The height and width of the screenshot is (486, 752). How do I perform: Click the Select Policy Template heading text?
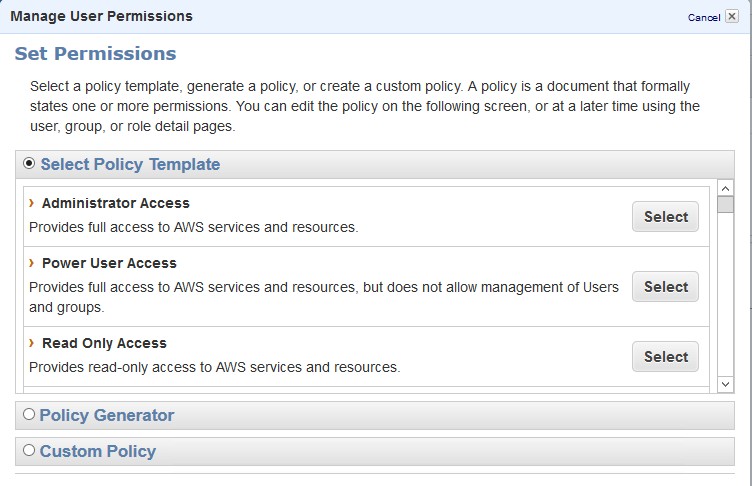(130, 164)
